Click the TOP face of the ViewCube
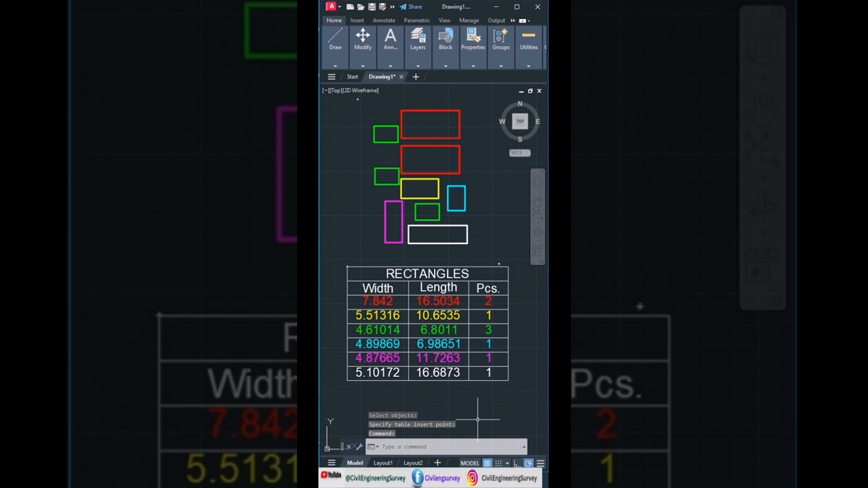 [x=520, y=121]
